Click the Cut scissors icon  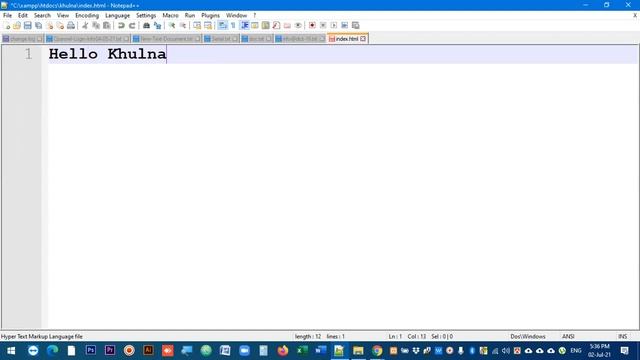pos(85,26)
